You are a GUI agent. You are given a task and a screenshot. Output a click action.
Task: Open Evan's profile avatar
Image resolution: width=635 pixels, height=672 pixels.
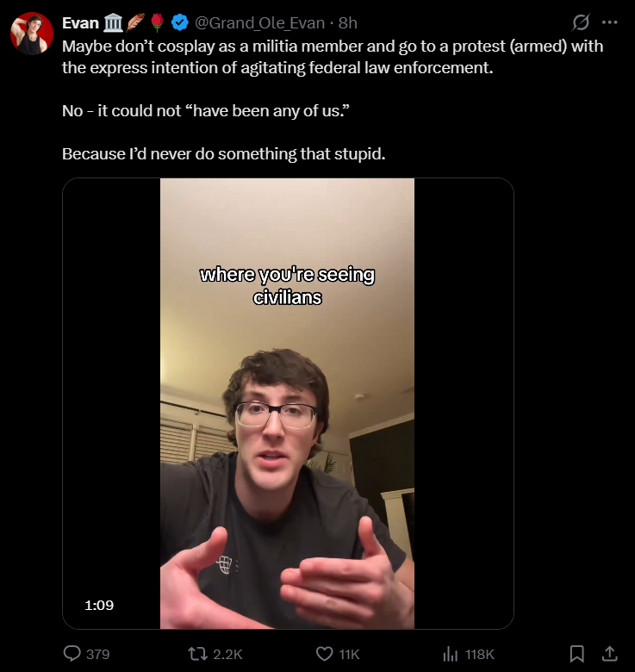[x=32, y=34]
